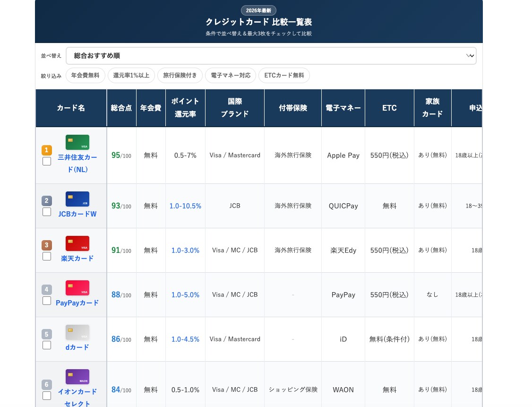Open the 三井住友カード(NL) link
Viewport: 532px width, 407px height.
(x=77, y=163)
